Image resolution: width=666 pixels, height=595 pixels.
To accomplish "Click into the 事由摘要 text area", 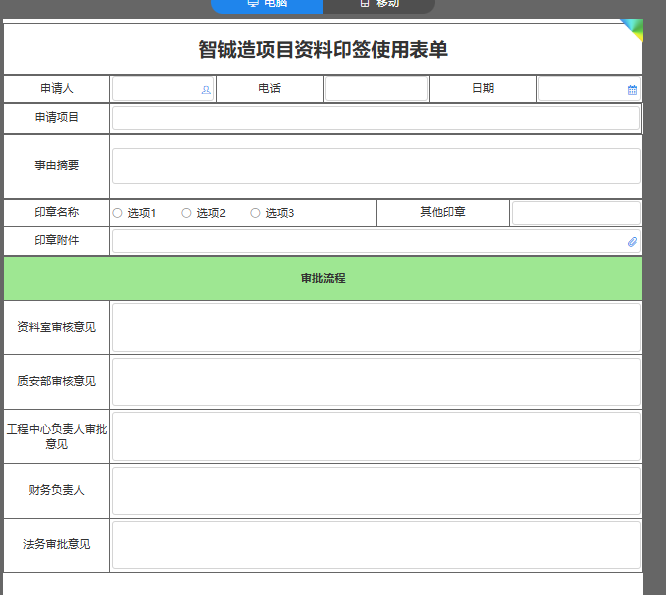I will (376, 166).
